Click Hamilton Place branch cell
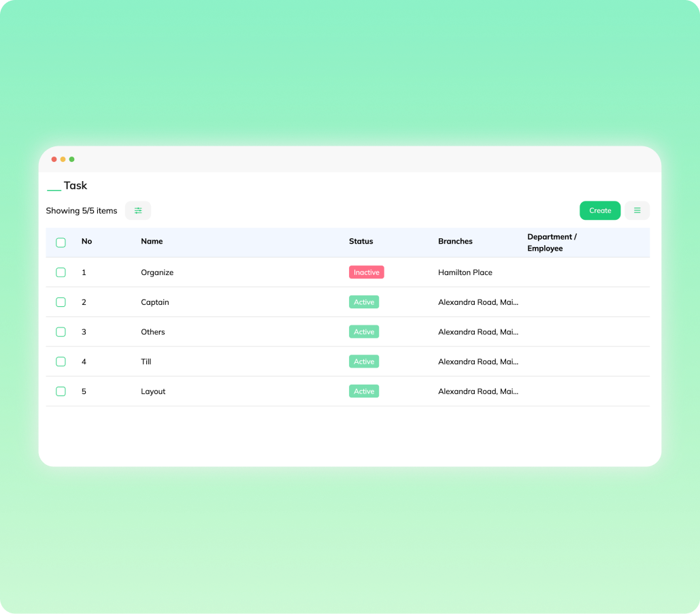 point(465,272)
